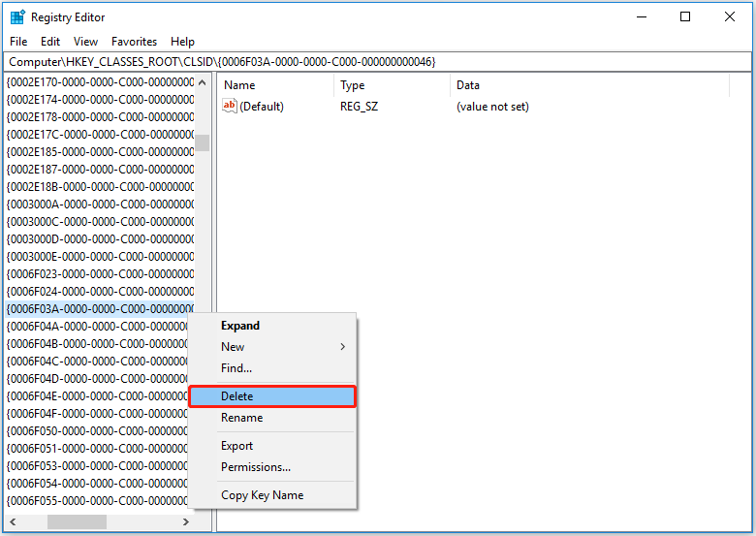Click the ab string icon beside (Default)
Screen dimensions: 756x536
[230, 106]
